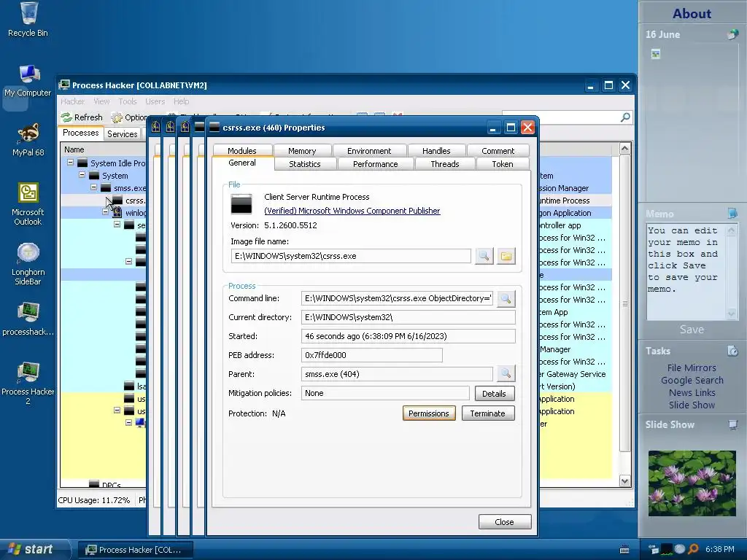Click the csrss.exe process icon in File group
The width and height of the screenshot is (747, 560).
pos(241,204)
